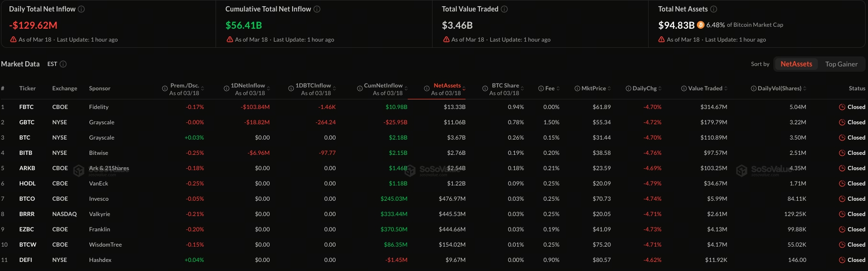Click info icon beside Cumulative Total Net Inflow
This screenshot has width=868, height=271.
click(317, 9)
